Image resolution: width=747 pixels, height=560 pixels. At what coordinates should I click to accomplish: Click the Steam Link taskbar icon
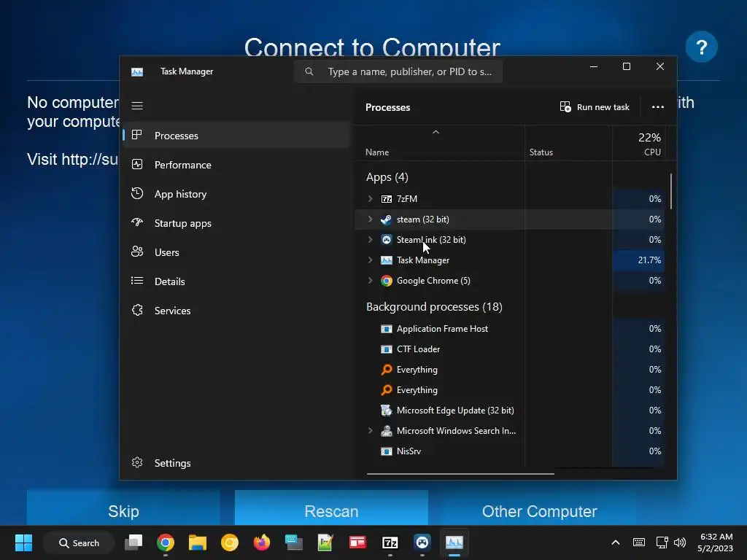pyautogui.click(x=422, y=542)
